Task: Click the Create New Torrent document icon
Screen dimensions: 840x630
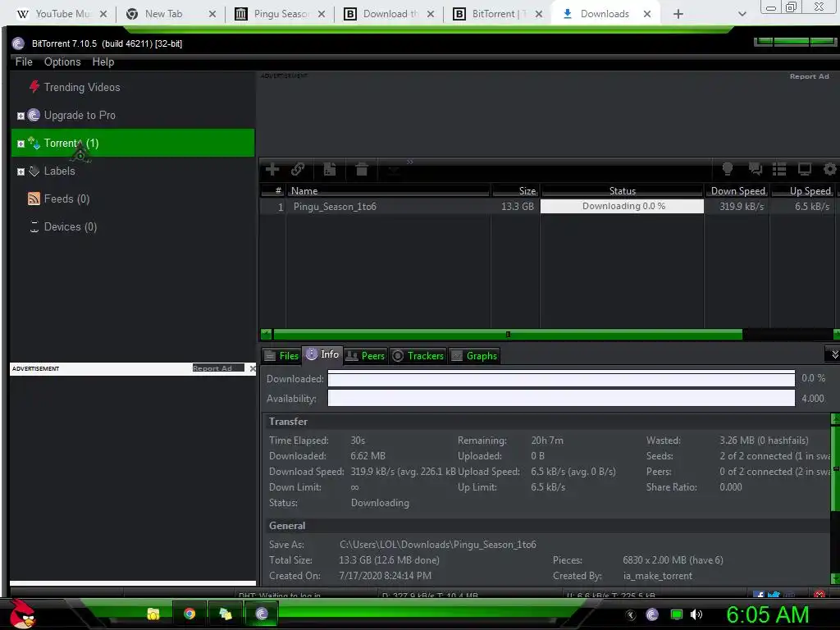Action: click(x=330, y=169)
